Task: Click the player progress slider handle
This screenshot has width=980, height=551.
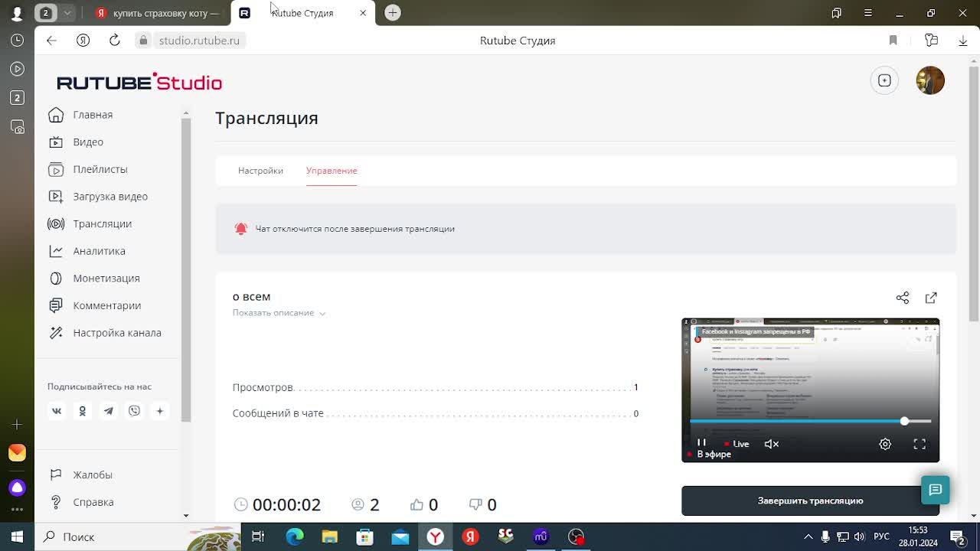Action: click(904, 421)
